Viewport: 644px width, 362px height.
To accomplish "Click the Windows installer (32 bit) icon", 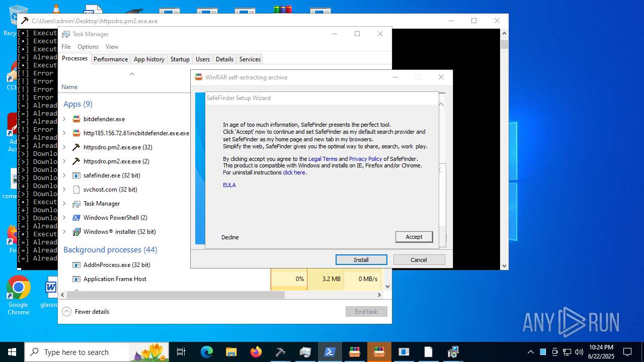I will click(76, 232).
